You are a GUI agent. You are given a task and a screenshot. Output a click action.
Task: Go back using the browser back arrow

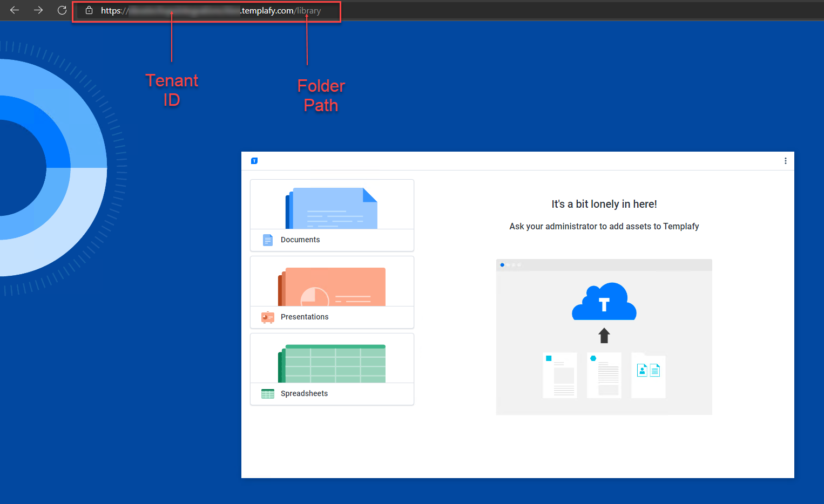point(15,10)
